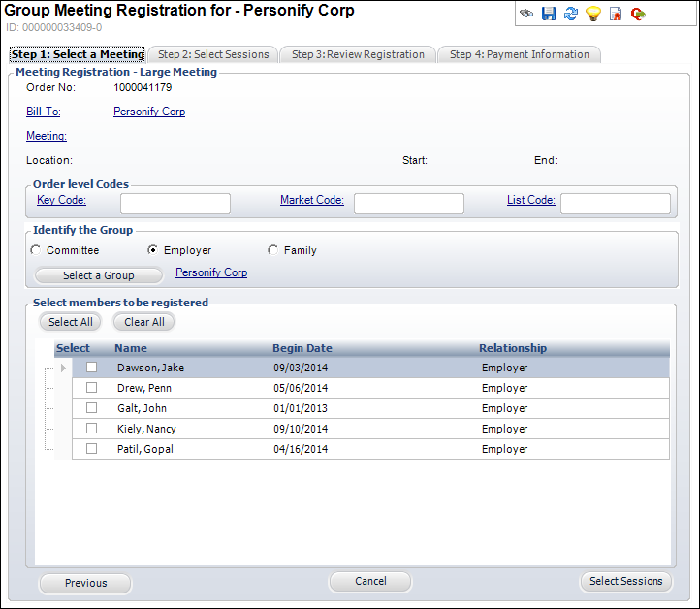Click the name Drew, Penn
Screen dimensions: 700x609
coord(144,389)
